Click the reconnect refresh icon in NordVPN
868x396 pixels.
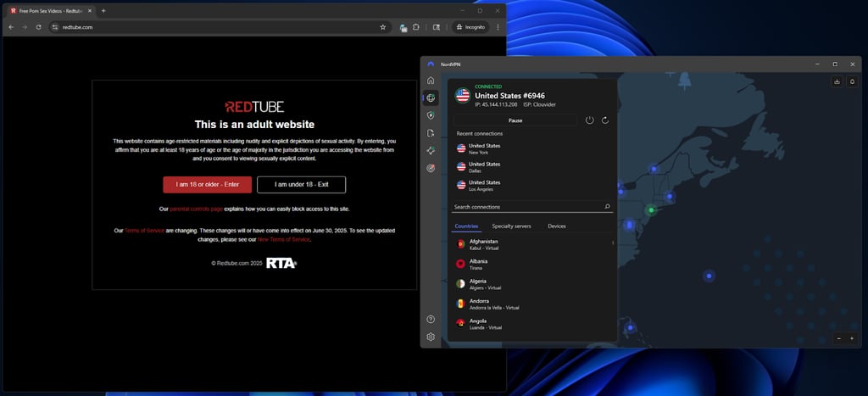(605, 120)
